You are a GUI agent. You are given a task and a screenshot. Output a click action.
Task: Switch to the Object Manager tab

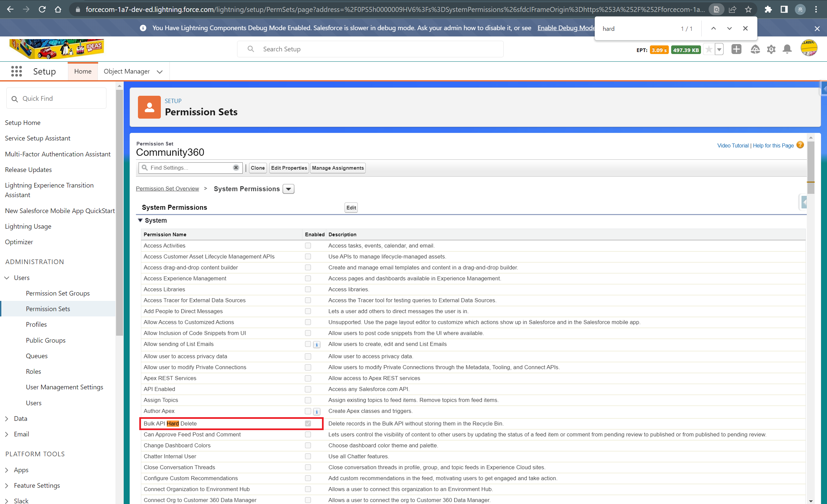[127, 71]
